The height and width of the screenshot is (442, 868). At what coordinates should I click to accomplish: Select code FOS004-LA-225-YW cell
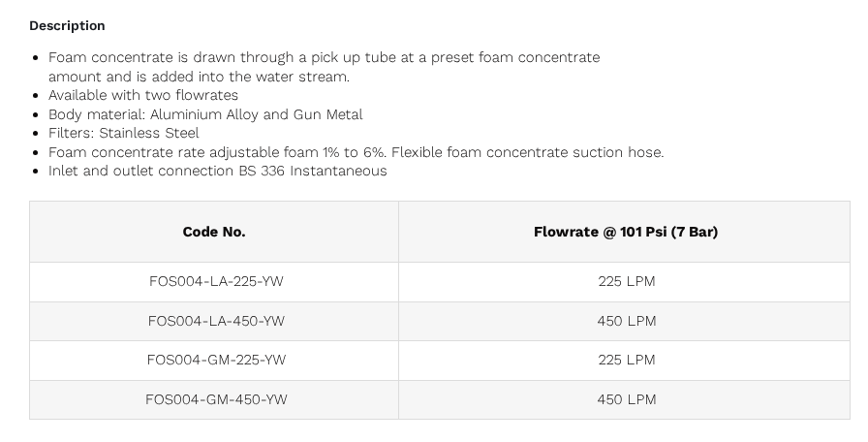pyautogui.click(x=216, y=281)
